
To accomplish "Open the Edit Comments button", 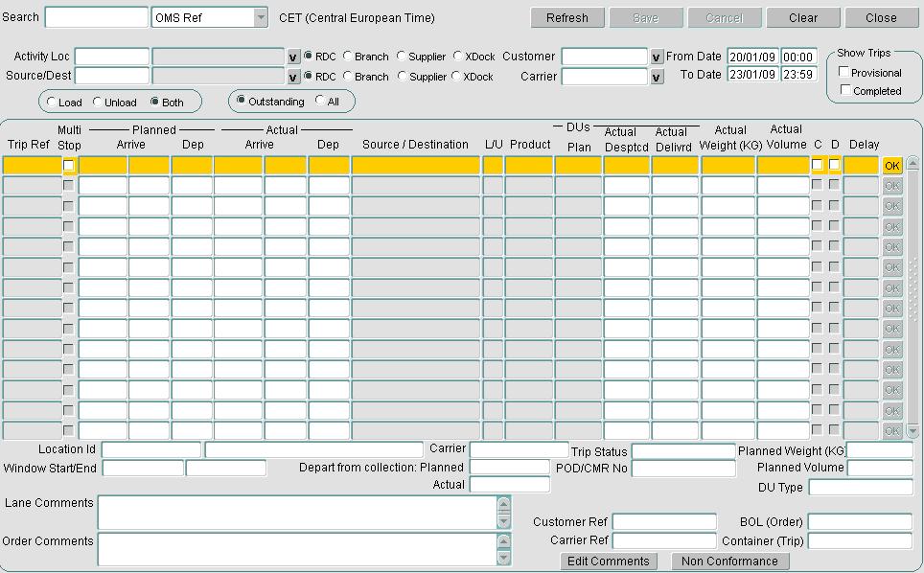I will tap(608, 562).
